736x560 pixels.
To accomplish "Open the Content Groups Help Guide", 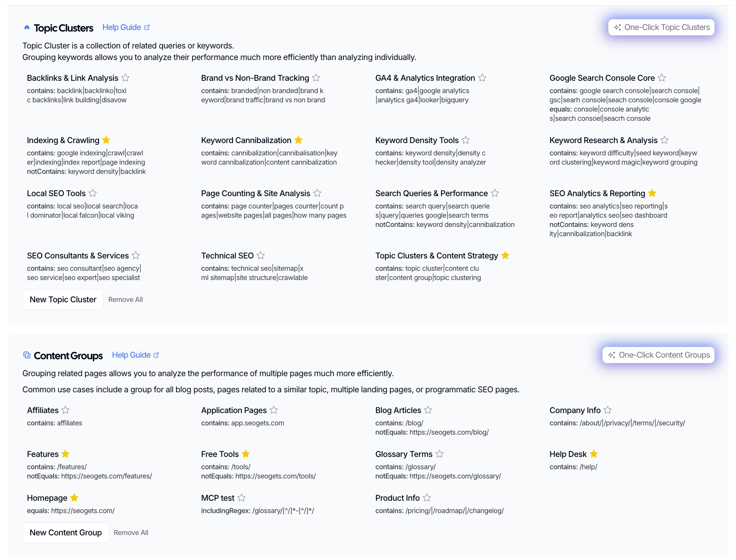I will [x=135, y=355].
